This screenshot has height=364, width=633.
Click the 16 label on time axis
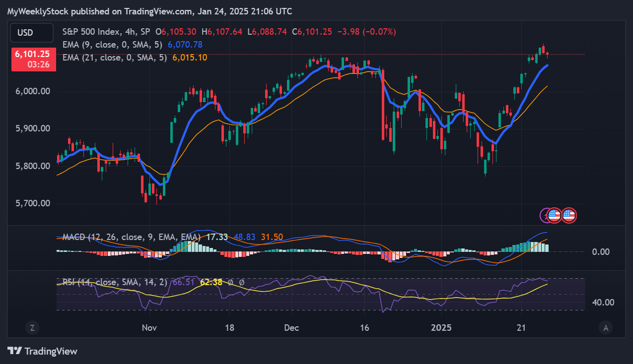(x=364, y=327)
